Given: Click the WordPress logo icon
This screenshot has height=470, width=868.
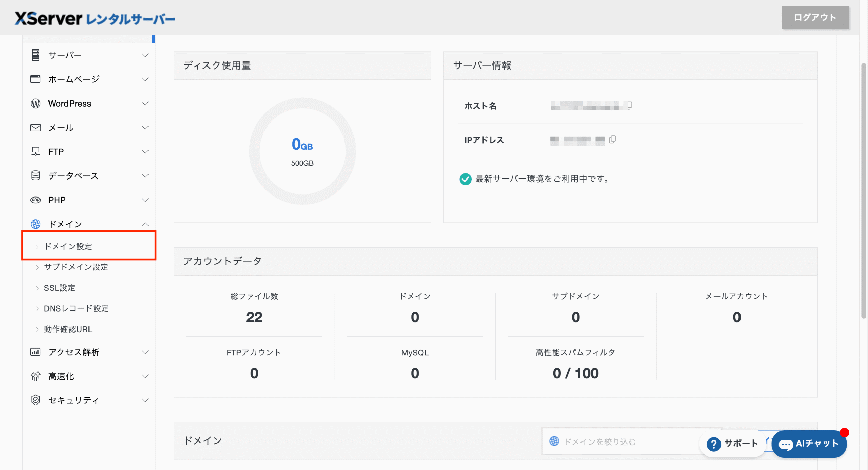Looking at the screenshot, I should coord(35,104).
